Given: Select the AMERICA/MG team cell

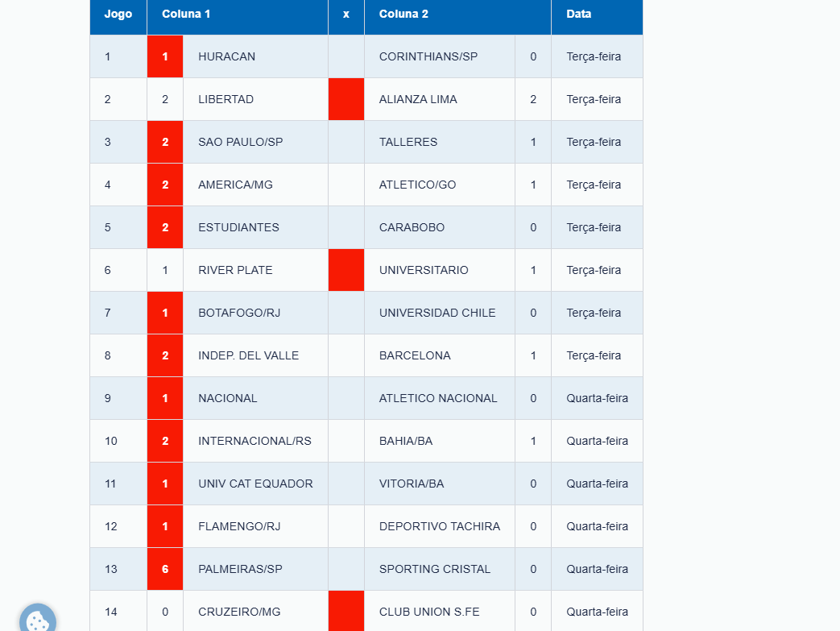Looking at the screenshot, I should tap(255, 185).
